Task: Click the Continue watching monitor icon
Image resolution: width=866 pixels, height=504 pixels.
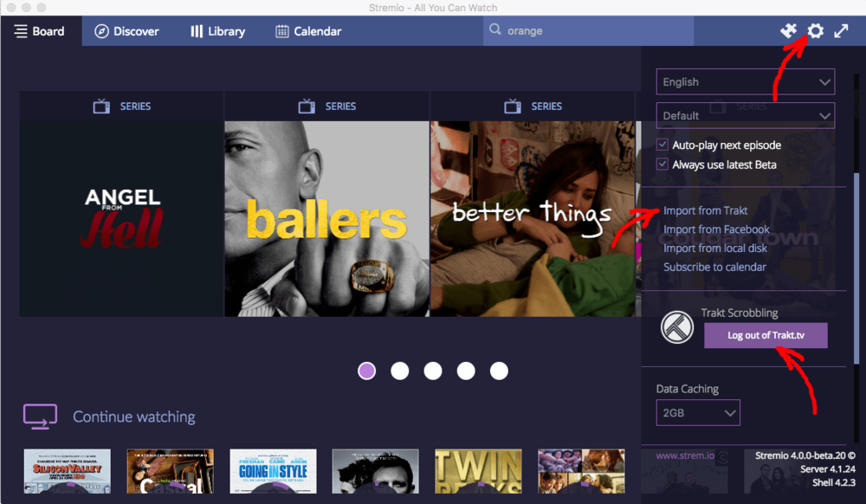Action: pyautogui.click(x=41, y=417)
